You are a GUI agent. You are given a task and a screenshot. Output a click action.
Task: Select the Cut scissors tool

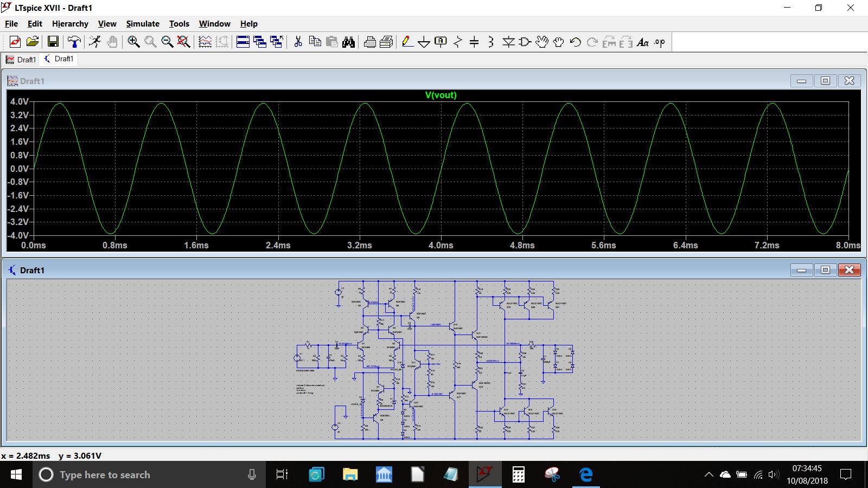[x=298, y=42]
